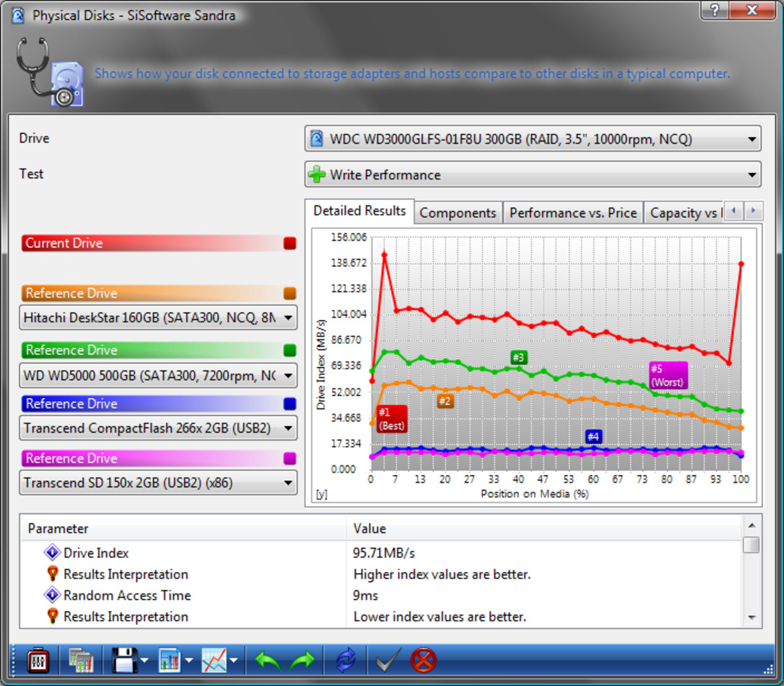Click the orange Reference Drive color swatch

click(290, 293)
